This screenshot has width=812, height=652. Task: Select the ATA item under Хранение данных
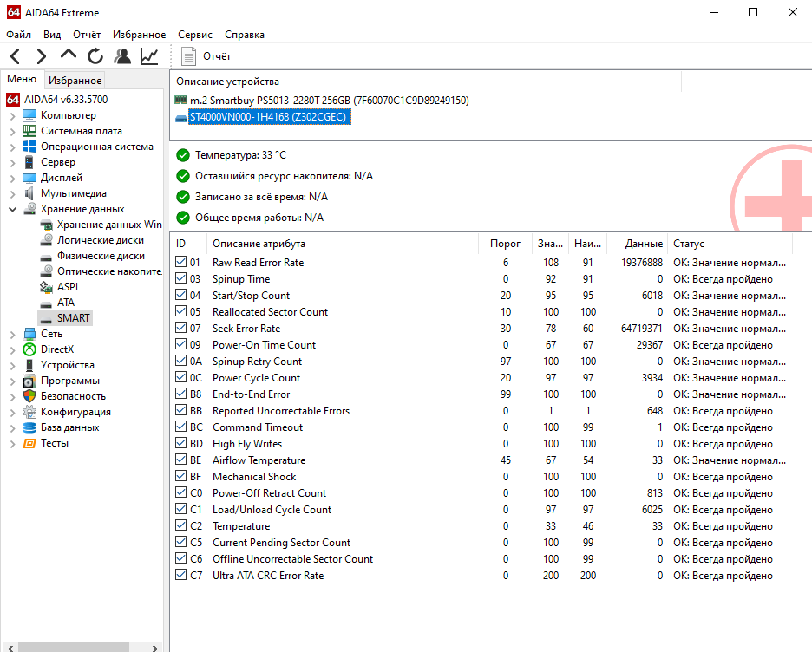[x=65, y=303]
